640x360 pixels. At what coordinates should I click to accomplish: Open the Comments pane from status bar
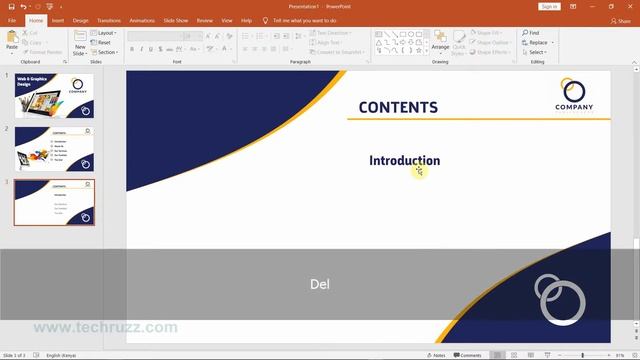point(468,355)
